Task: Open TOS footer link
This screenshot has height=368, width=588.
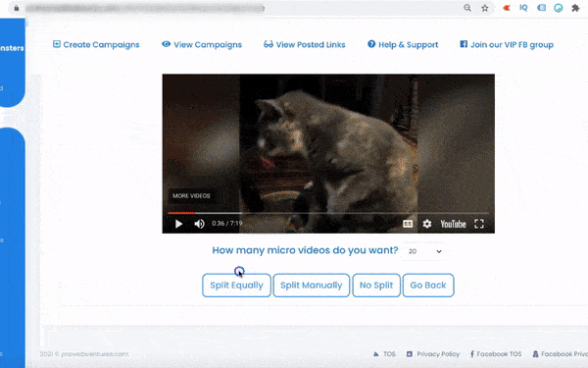Action: pyautogui.click(x=384, y=354)
